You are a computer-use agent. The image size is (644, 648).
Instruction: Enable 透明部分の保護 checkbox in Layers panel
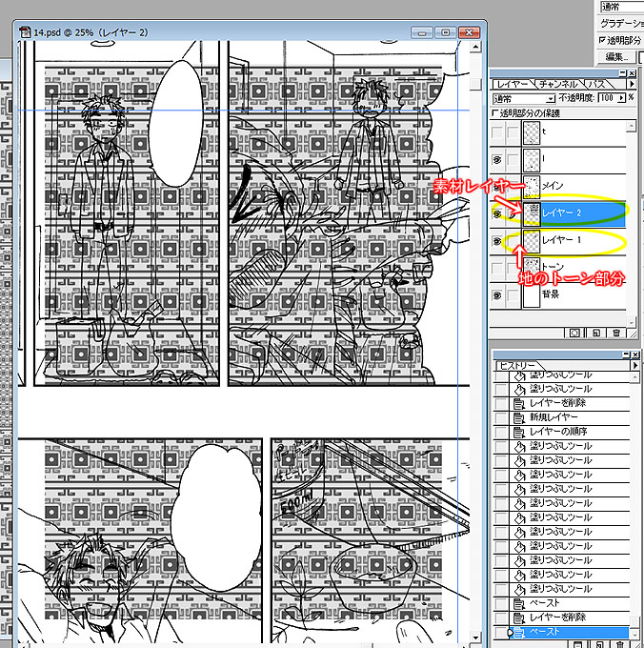[x=495, y=113]
